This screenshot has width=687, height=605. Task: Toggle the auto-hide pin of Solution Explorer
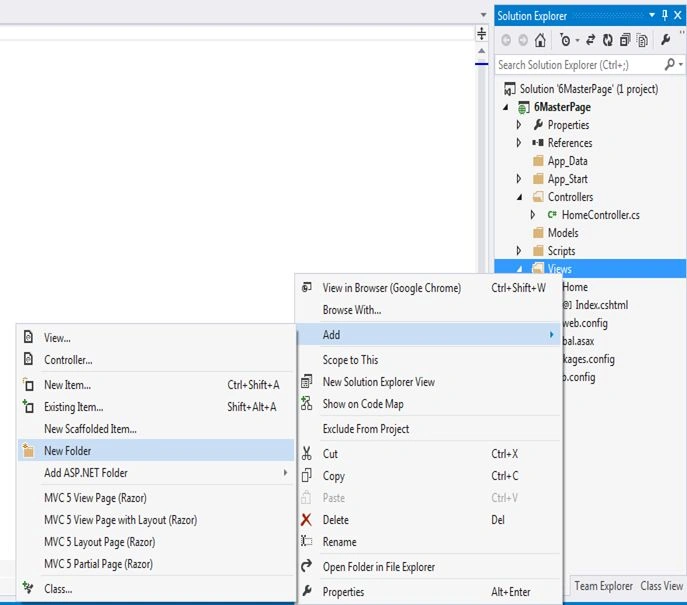[x=665, y=15]
